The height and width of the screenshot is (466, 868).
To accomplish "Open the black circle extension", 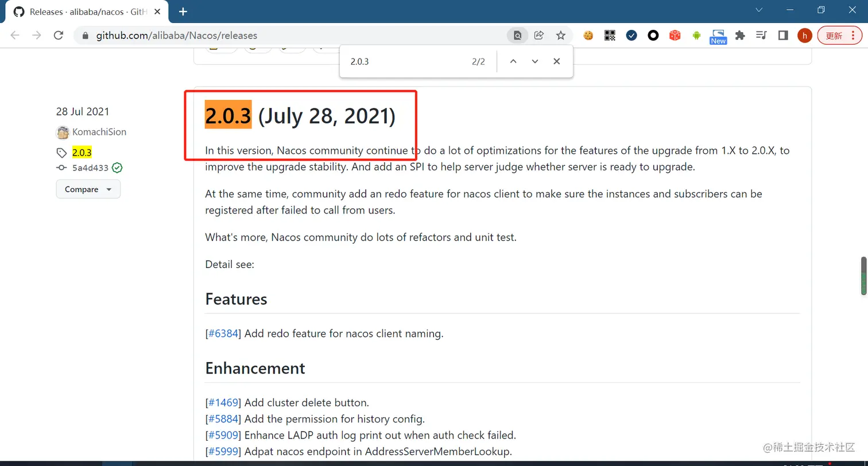I will [653, 35].
